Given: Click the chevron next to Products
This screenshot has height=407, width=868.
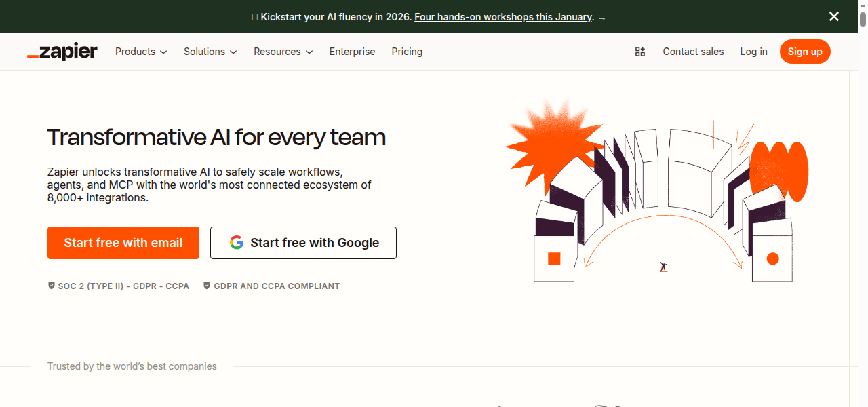Looking at the screenshot, I should coord(165,52).
